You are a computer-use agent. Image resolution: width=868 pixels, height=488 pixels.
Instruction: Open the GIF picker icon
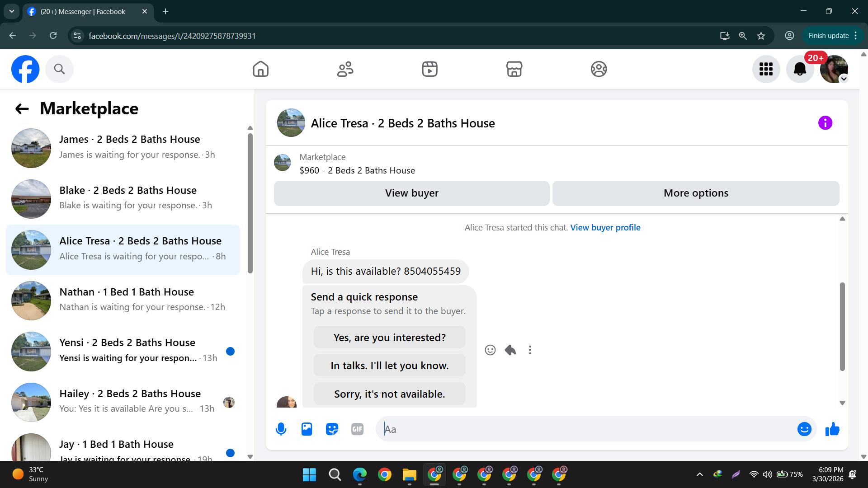point(357,429)
